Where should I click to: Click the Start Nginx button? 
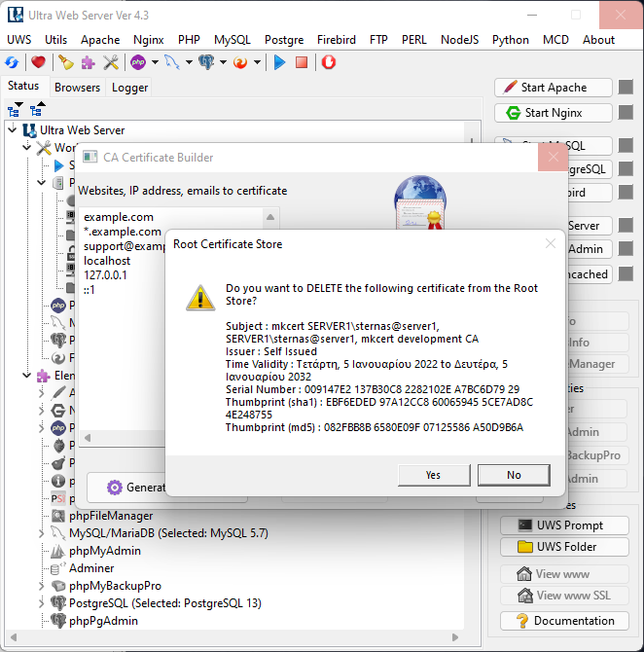(554, 113)
